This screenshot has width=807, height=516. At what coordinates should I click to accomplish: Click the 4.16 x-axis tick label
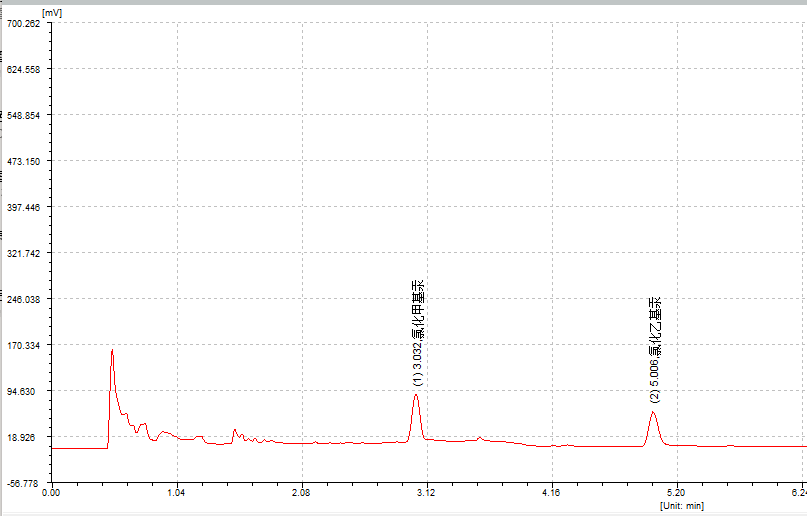(x=551, y=493)
